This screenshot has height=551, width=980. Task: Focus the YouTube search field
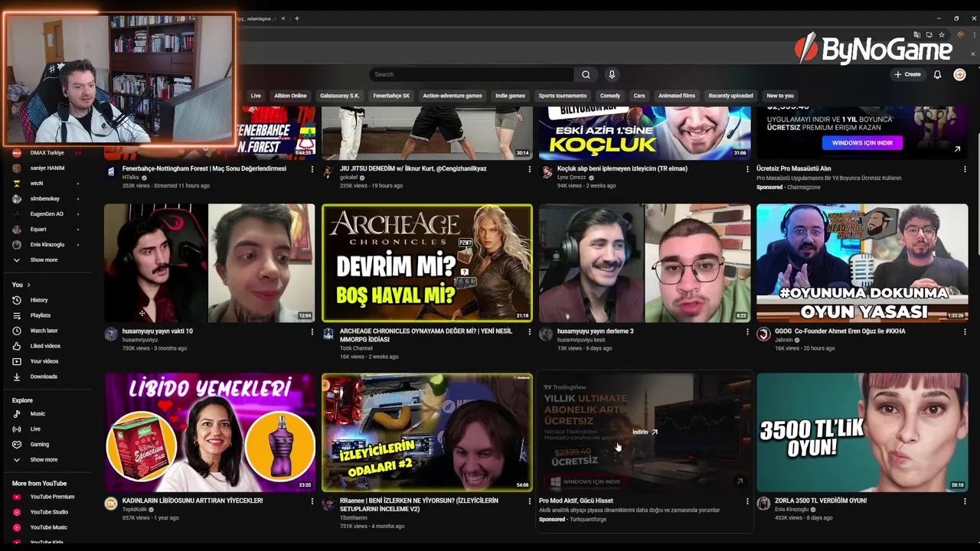click(472, 74)
